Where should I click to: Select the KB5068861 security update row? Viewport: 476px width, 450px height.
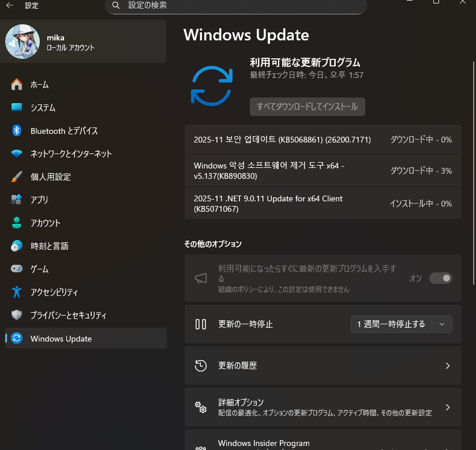click(323, 140)
